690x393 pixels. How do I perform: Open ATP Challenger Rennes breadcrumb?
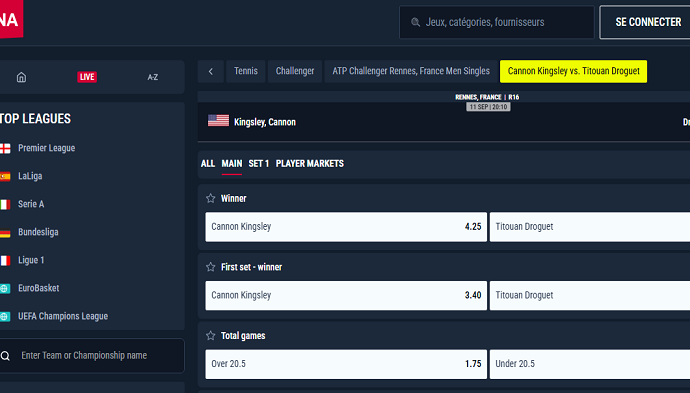(411, 71)
